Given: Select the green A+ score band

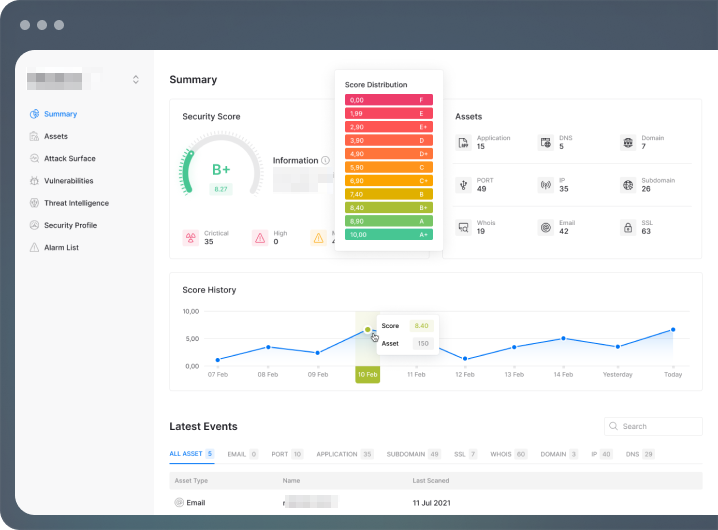Looking at the screenshot, I should [389, 235].
